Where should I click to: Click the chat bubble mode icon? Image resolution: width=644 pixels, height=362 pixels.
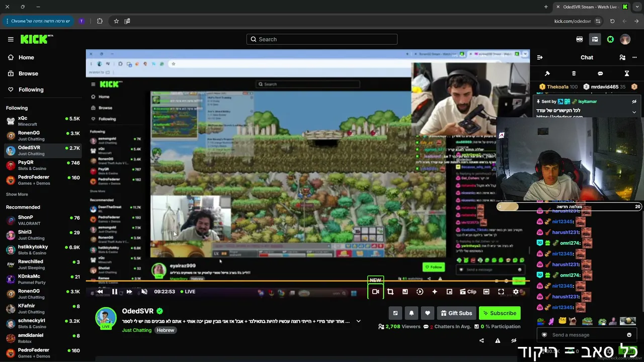coord(600,73)
